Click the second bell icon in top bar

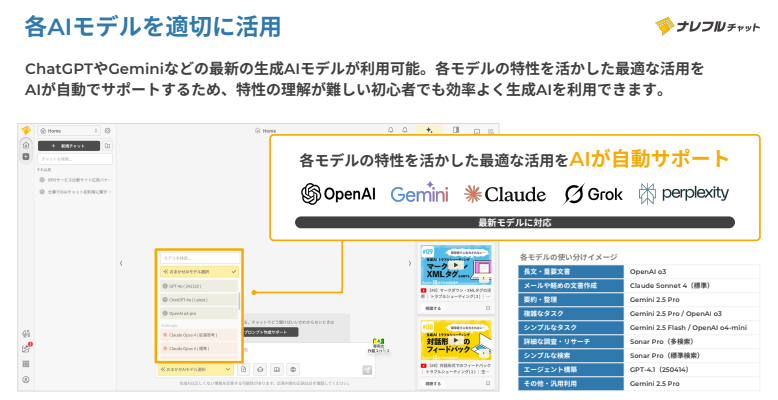404,130
